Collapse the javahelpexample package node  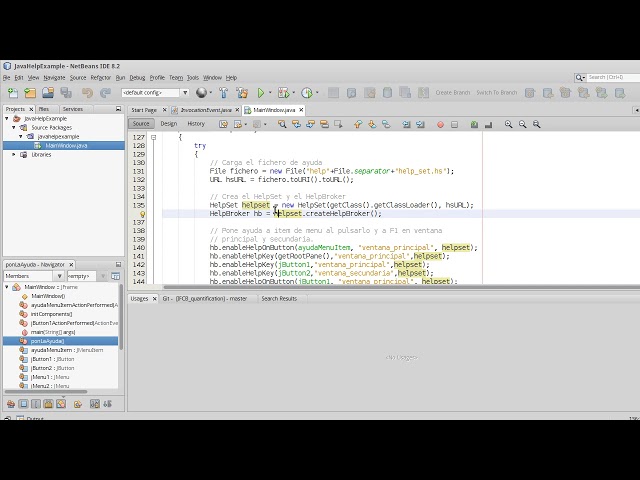tap(21, 136)
